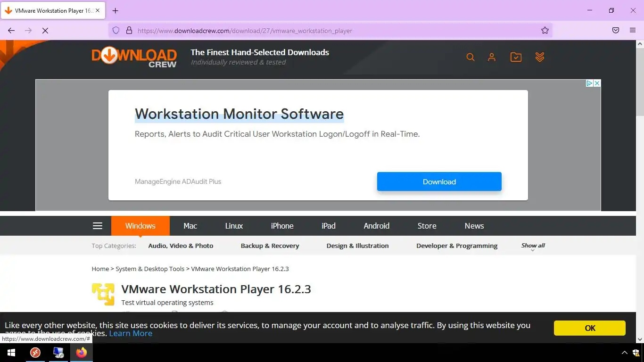Click System & Desktop Tools breadcrumb
The height and width of the screenshot is (362, 644).
150,269
